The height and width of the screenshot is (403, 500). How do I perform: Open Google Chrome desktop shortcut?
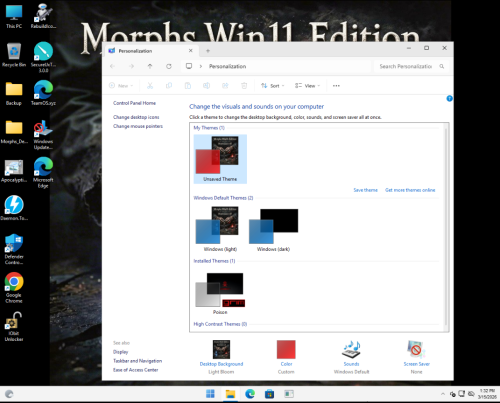[14, 287]
